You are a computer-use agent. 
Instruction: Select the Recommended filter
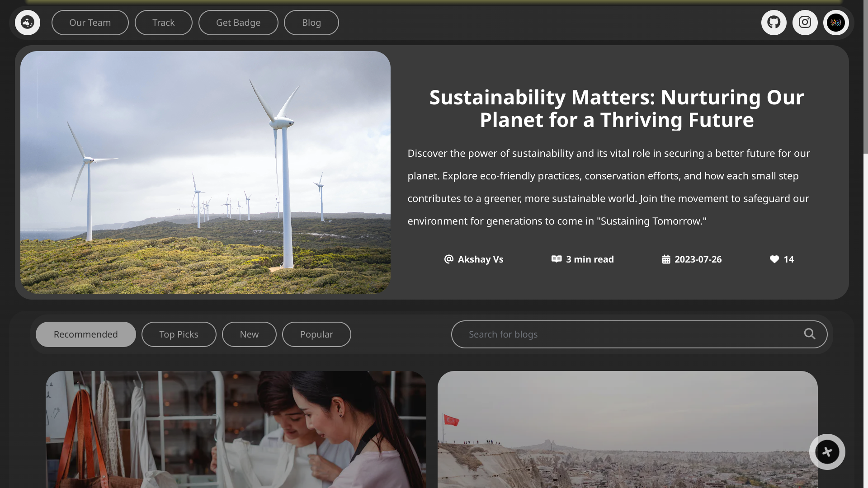[86, 334]
